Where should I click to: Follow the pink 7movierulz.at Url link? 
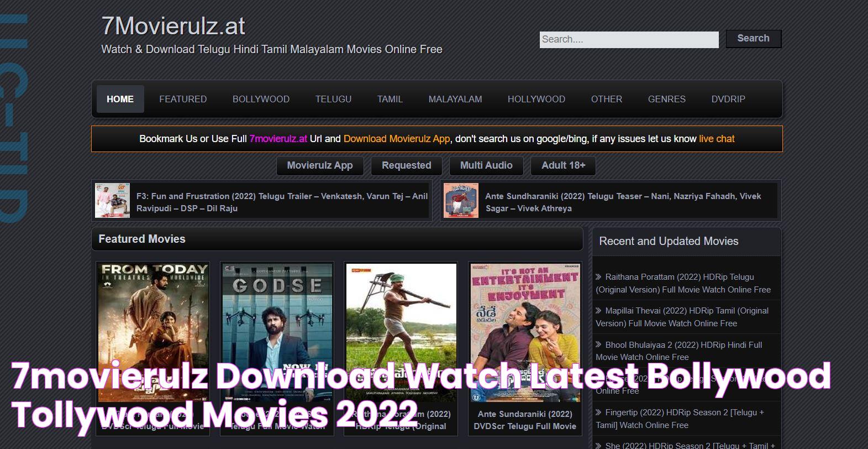click(278, 139)
